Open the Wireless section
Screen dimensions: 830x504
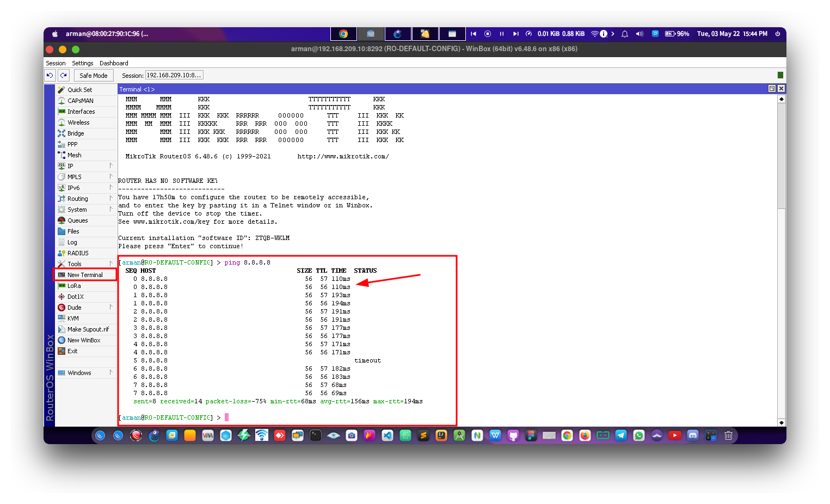click(78, 122)
